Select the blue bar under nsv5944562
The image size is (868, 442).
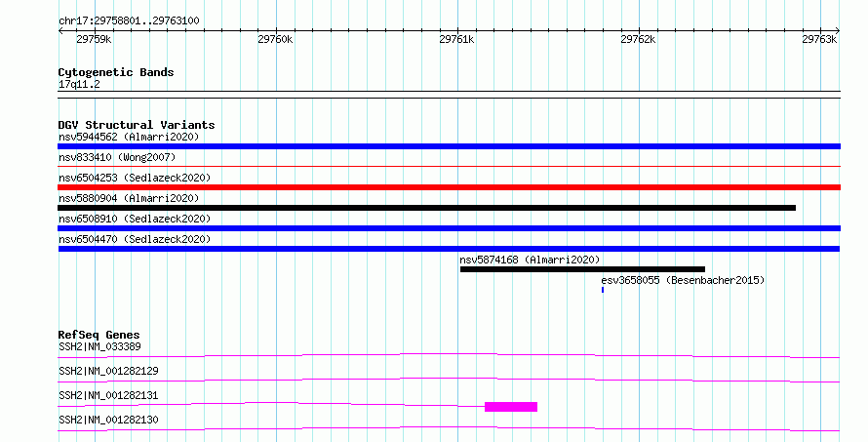449,146
